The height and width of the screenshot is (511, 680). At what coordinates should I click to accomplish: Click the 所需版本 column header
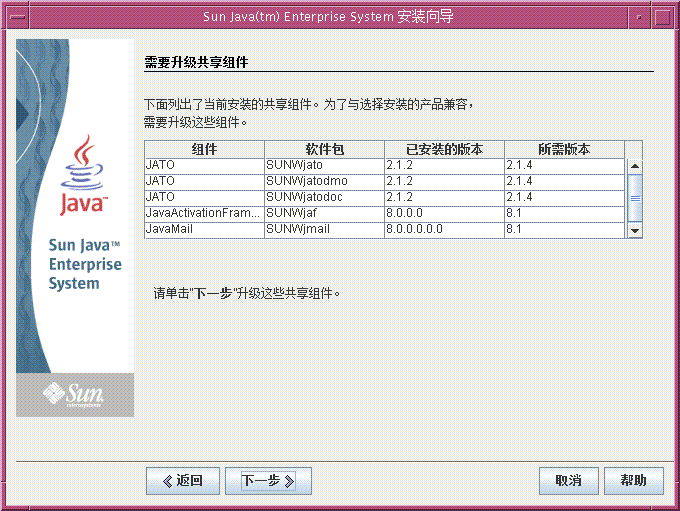pos(564,150)
